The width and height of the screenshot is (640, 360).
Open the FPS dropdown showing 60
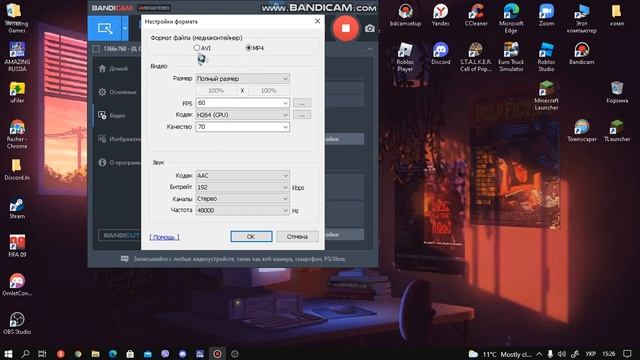pyautogui.click(x=242, y=103)
